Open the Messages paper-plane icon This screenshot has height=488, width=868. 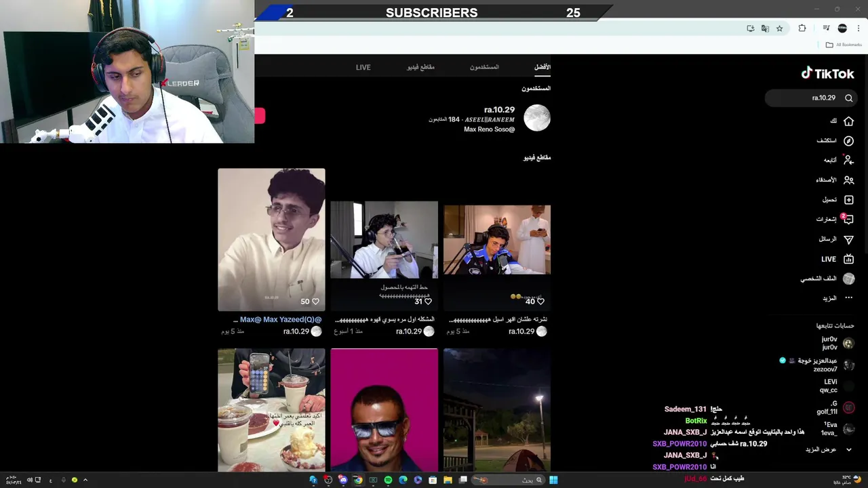coord(848,239)
